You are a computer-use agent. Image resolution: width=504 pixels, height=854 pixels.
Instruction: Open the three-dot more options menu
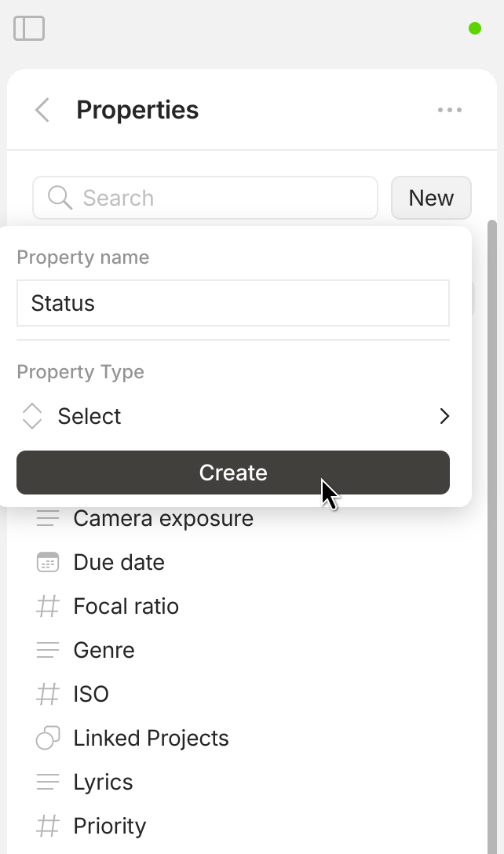pyautogui.click(x=450, y=110)
